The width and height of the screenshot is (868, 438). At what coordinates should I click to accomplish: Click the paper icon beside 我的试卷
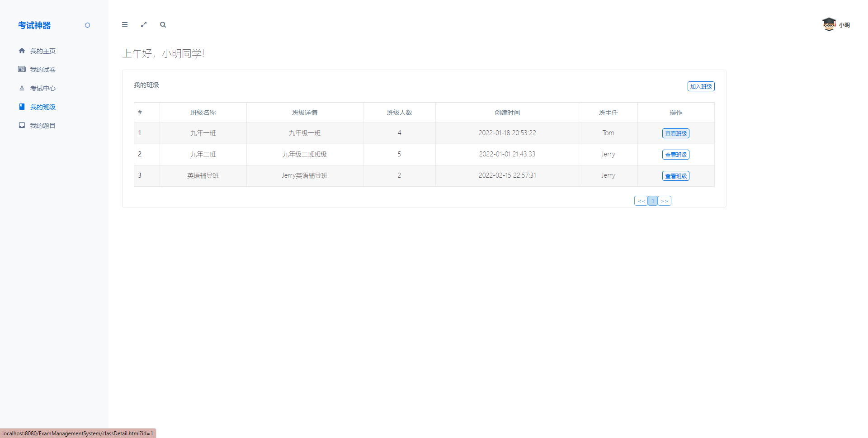coord(22,69)
